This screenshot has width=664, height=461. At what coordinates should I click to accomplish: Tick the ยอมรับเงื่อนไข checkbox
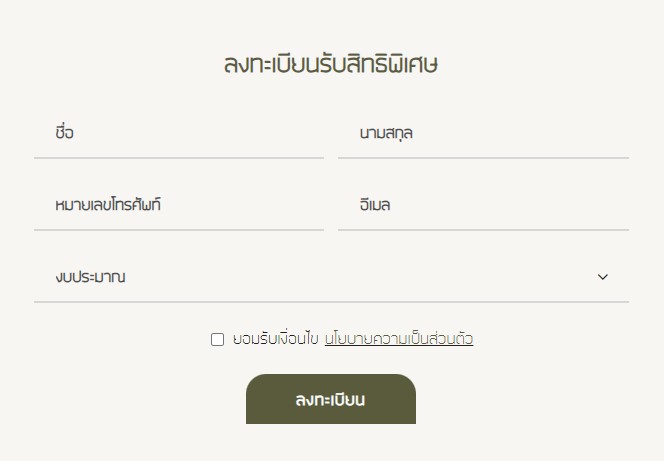[217, 339]
